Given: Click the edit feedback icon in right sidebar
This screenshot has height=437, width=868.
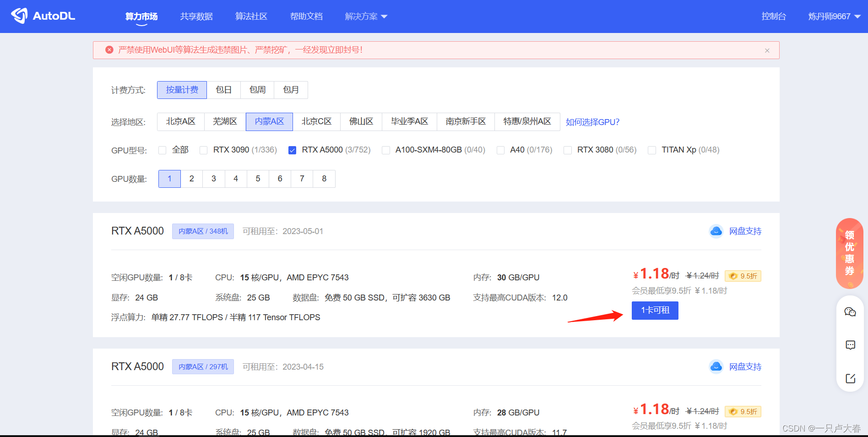Looking at the screenshot, I should pyautogui.click(x=850, y=378).
